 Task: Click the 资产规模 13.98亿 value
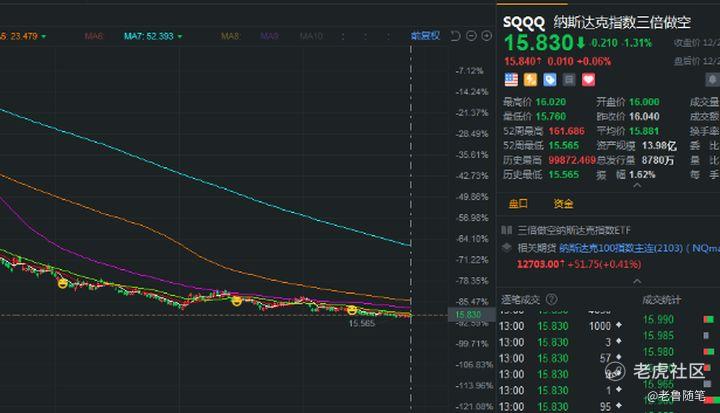click(659, 146)
